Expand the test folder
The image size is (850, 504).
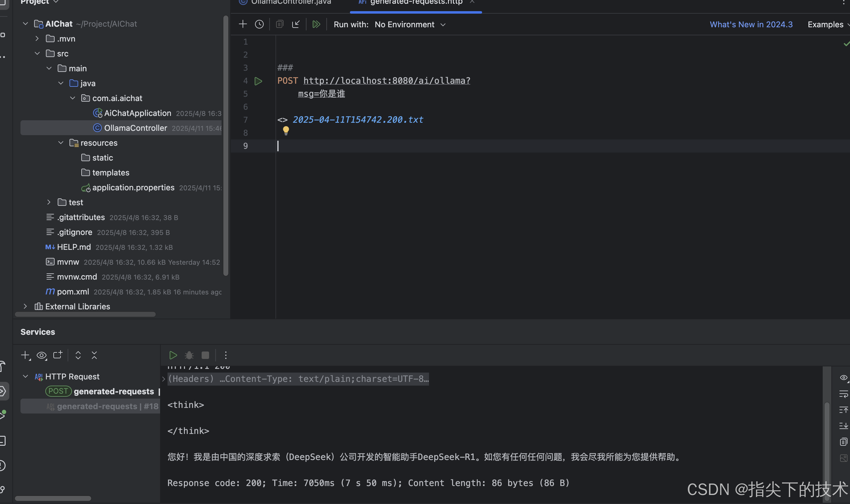coord(49,202)
